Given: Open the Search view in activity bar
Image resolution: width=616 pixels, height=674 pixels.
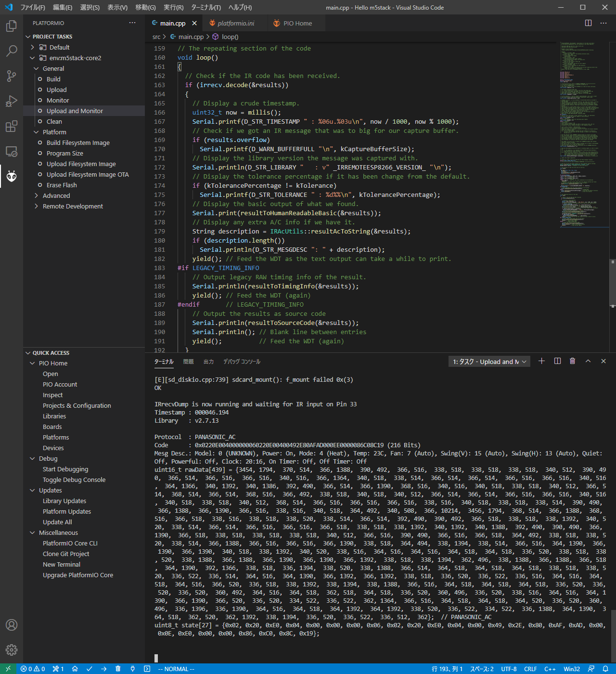Looking at the screenshot, I should [12, 51].
